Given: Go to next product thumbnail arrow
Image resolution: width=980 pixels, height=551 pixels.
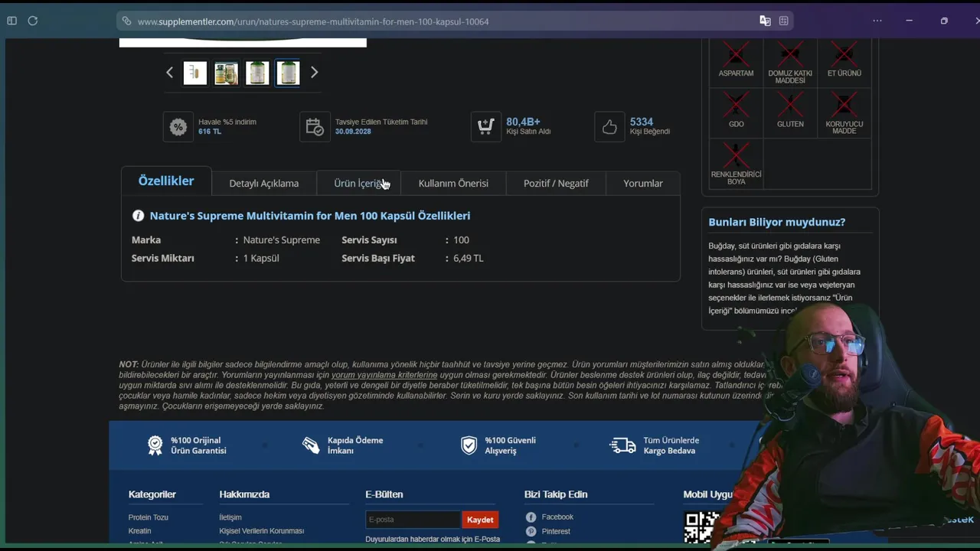Looking at the screenshot, I should tap(314, 73).
